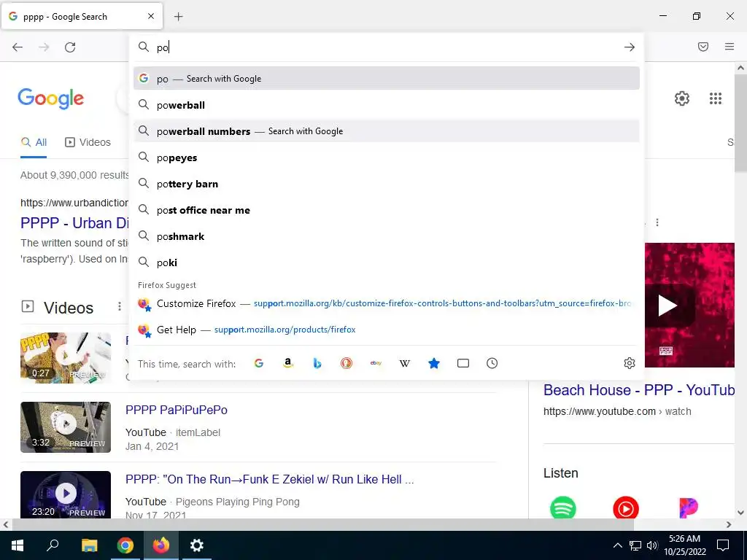Open search settings gear in dropdown

pos(630,363)
